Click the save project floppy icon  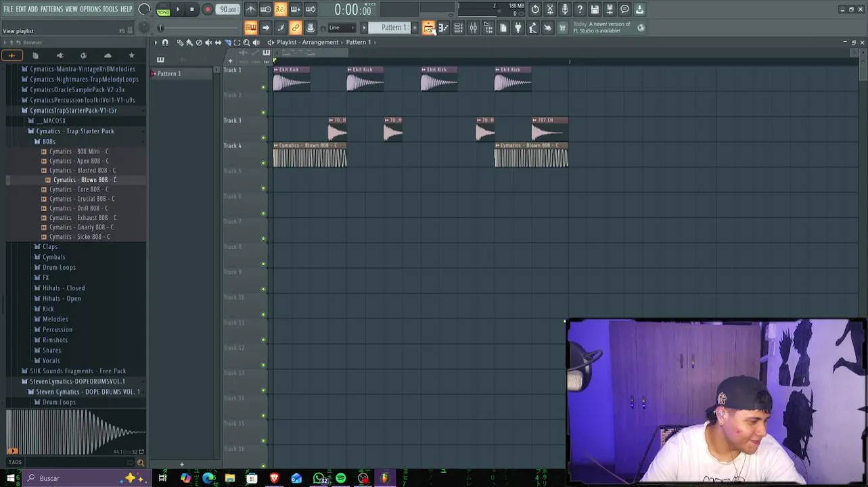[x=595, y=9]
